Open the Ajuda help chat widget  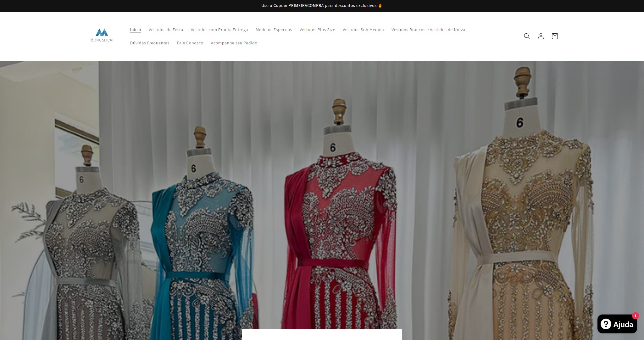(x=617, y=324)
